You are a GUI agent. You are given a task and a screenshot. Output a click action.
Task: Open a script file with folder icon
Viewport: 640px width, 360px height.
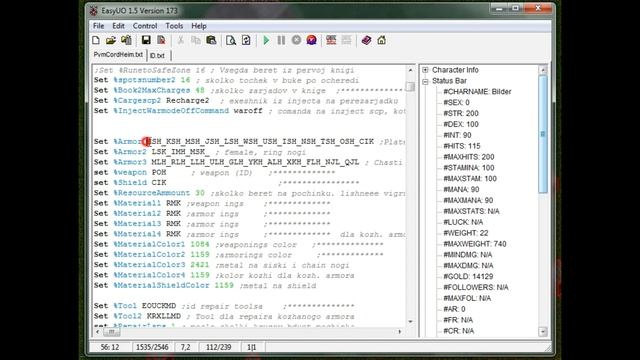pos(111,40)
